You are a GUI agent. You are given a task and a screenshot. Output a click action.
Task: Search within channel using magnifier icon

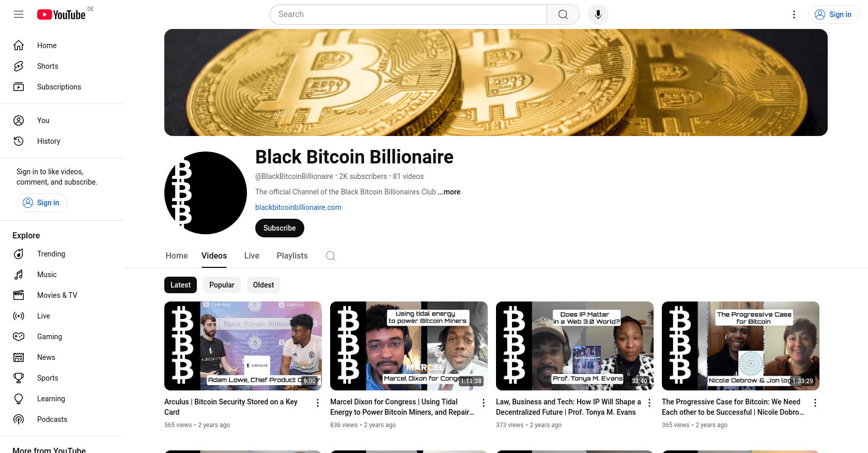[331, 256]
